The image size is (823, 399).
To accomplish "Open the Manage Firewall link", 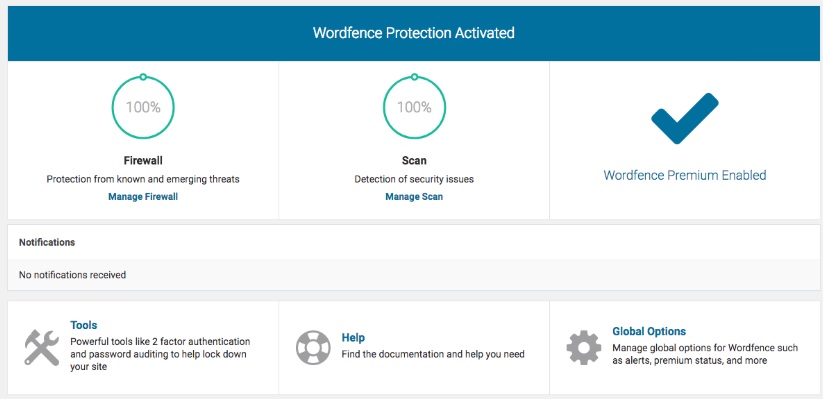I will (x=143, y=197).
